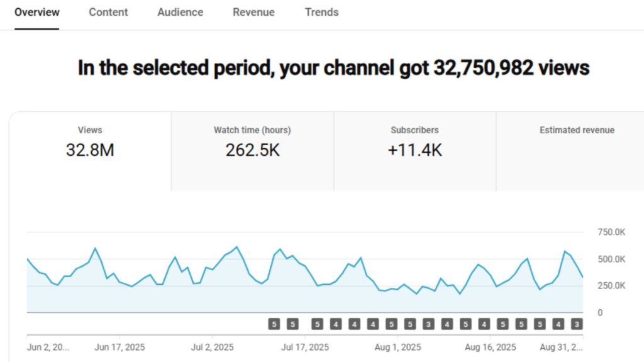Image resolution: width=644 pixels, height=362 pixels.
Task: Open the Revenue analytics tab
Action: tap(253, 12)
